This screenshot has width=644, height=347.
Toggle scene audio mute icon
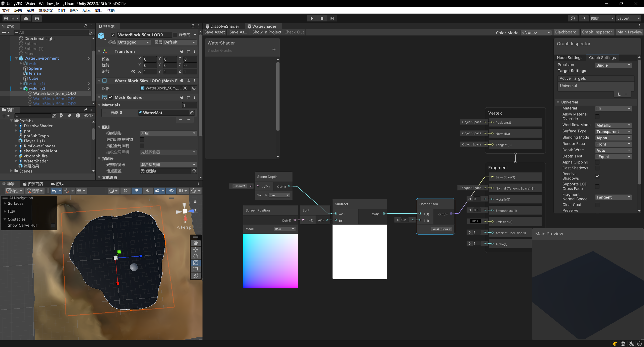pyautogui.click(x=148, y=191)
